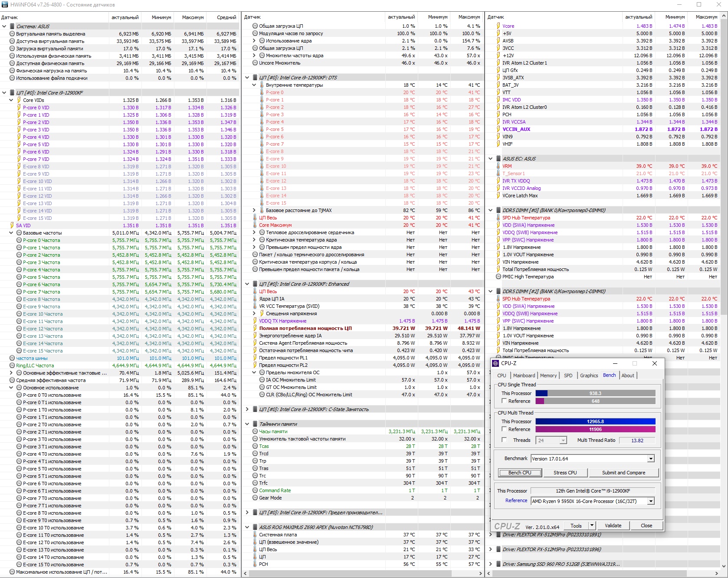
Task: Click the lightning icon beside VDDQ TX Напряжение
Action: (255, 321)
